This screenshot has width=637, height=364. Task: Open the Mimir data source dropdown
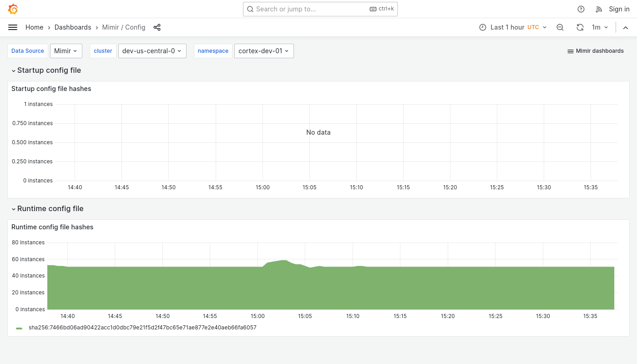pyautogui.click(x=66, y=51)
